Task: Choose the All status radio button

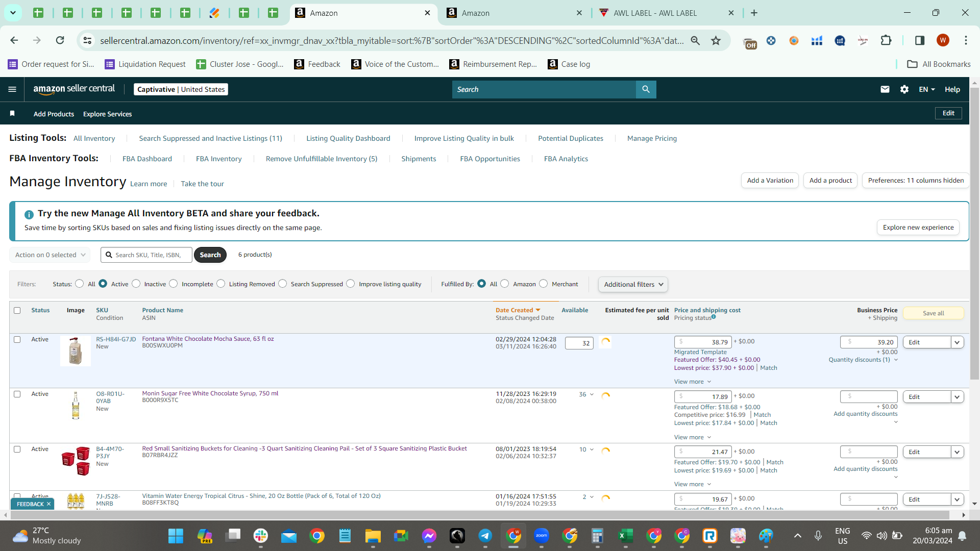Action: (x=79, y=284)
